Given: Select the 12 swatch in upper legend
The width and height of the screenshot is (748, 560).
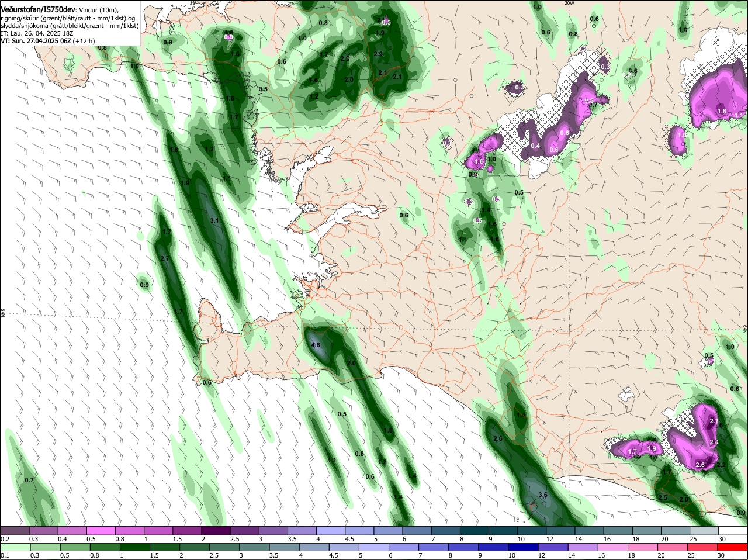Looking at the screenshot, I should (x=561, y=530).
